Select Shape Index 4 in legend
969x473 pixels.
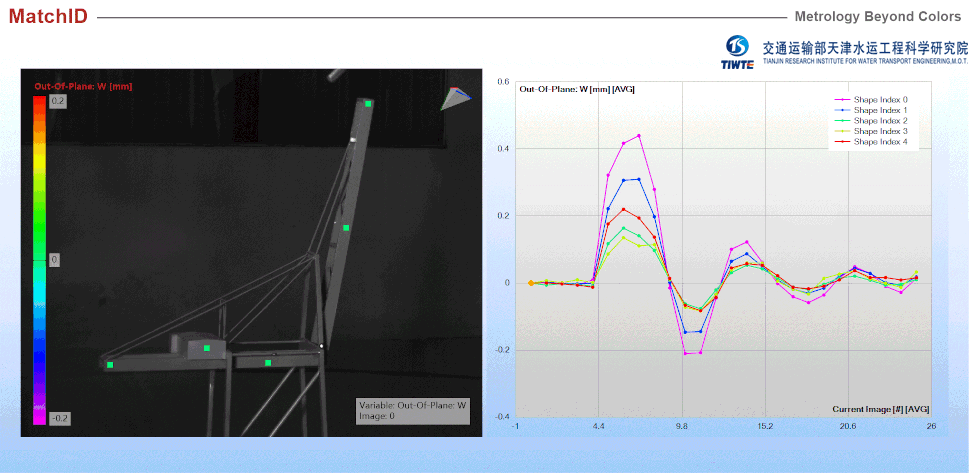(871, 142)
